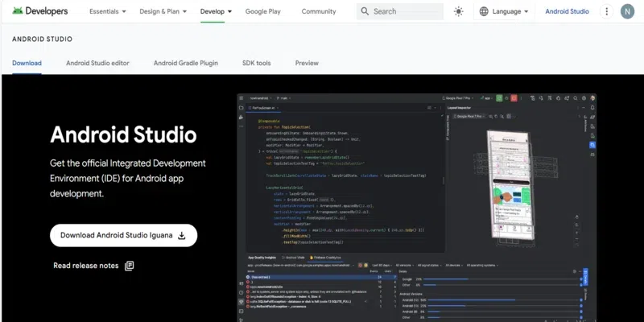Open the SDK tools tab
The height and width of the screenshot is (322, 644).
(256, 63)
